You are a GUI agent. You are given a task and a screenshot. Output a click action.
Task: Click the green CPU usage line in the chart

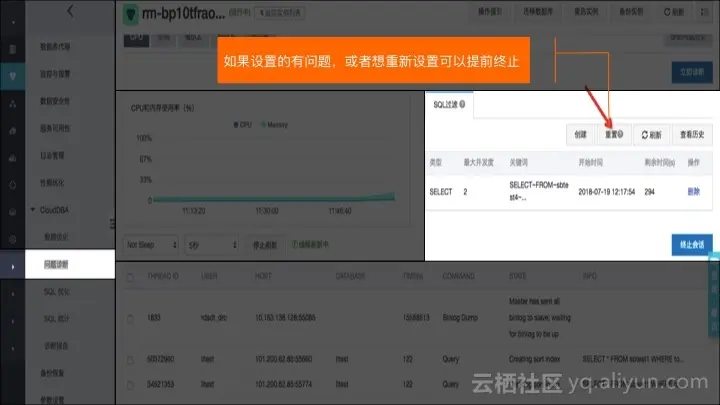point(274,199)
